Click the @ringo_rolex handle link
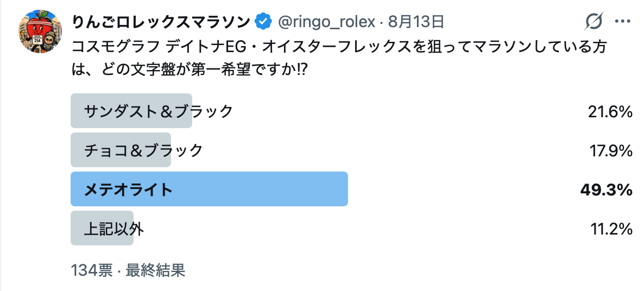Viewport: 644px width, 291px height. click(x=326, y=22)
